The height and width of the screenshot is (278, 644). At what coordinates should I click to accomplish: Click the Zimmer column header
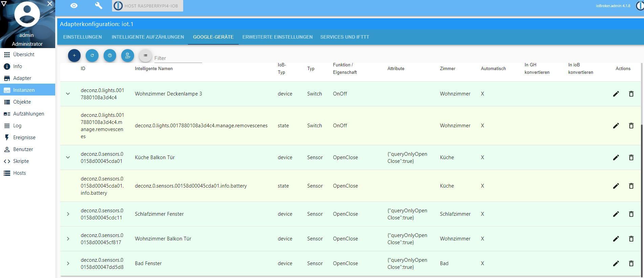[448, 69]
